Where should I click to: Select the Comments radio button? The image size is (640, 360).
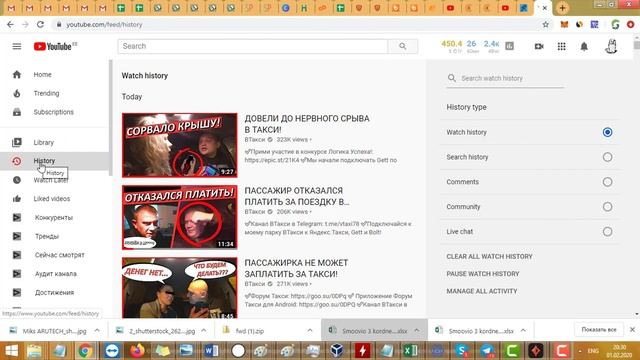click(607, 182)
